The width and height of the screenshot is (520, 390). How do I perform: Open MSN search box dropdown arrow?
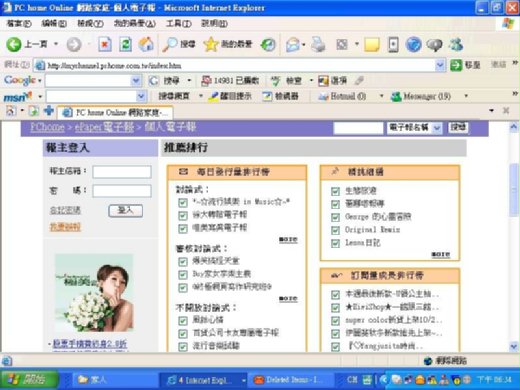pos(141,97)
